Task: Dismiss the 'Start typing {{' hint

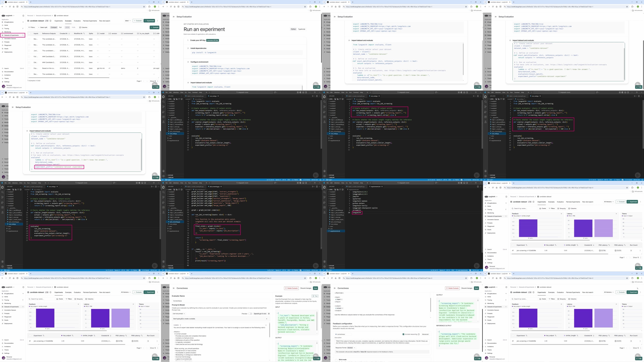Action: [266, 319]
